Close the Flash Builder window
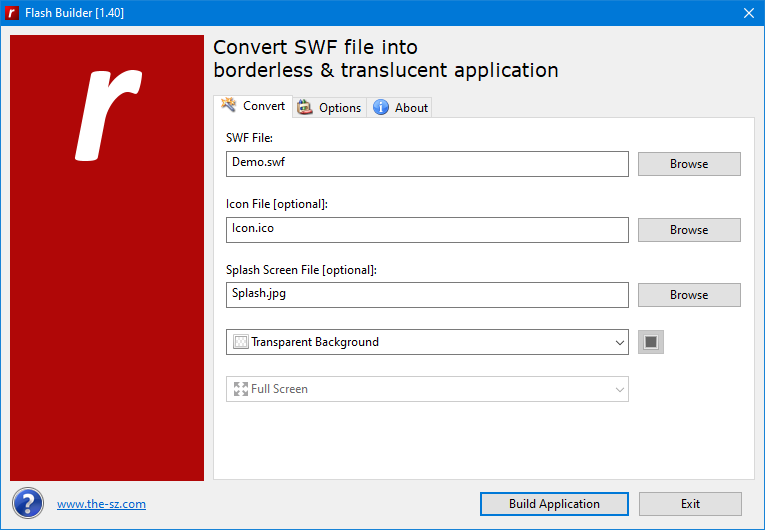765x530 pixels. (x=749, y=13)
